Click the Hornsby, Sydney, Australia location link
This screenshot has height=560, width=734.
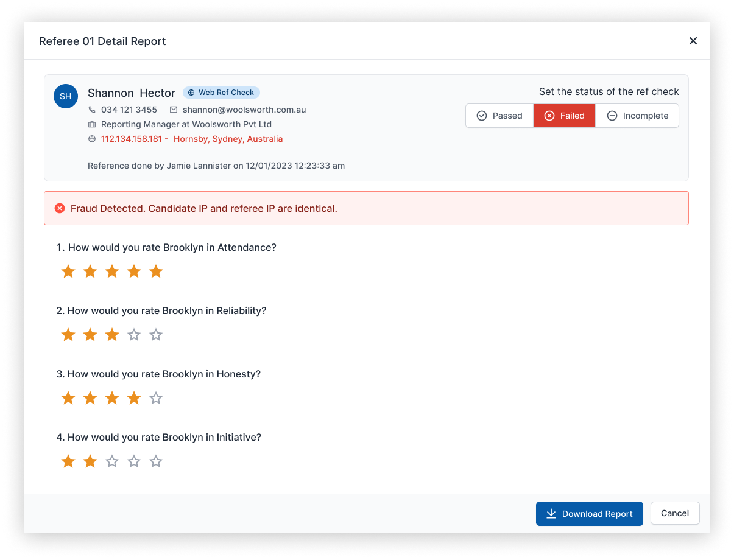pyautogui.click(x=228, y=139)
